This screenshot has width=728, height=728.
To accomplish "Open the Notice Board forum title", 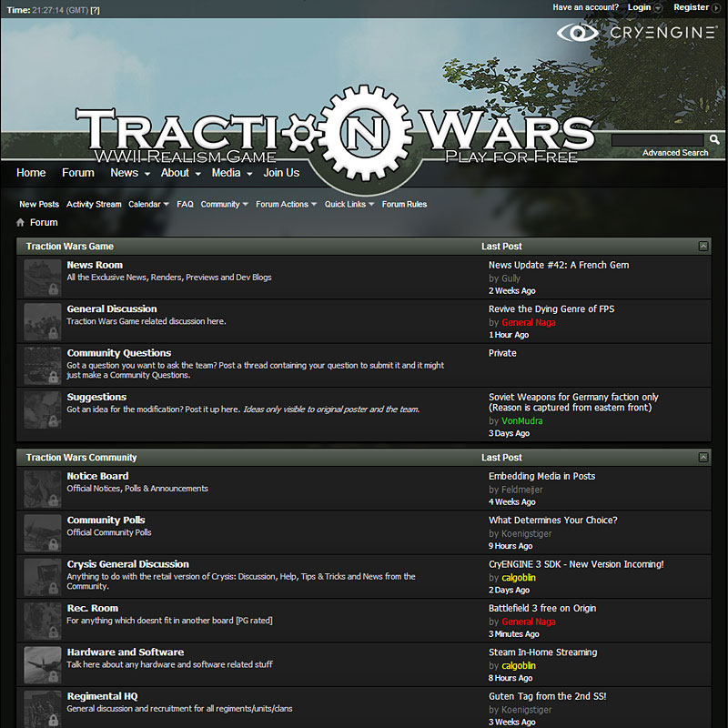I will pos(97,476).
